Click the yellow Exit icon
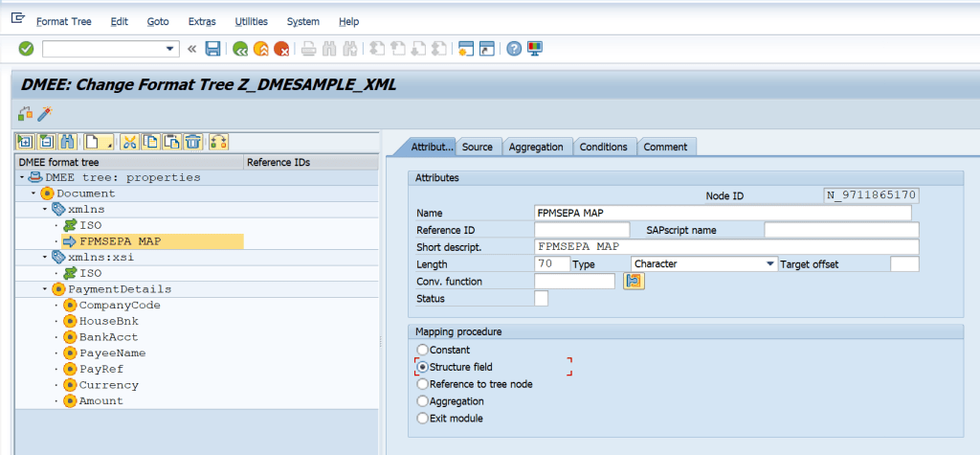Viewport: 980px width, 455px height. tap(260, 49)
